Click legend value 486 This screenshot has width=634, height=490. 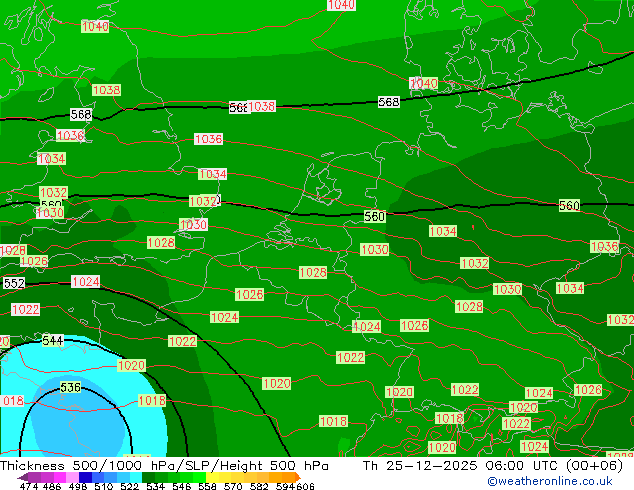(52, 486)
